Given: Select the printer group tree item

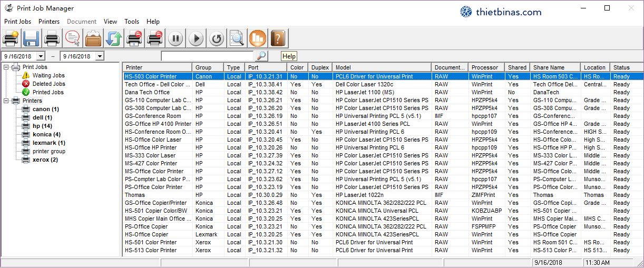Looking at the screenshot, I should click(x=49, y=151).
